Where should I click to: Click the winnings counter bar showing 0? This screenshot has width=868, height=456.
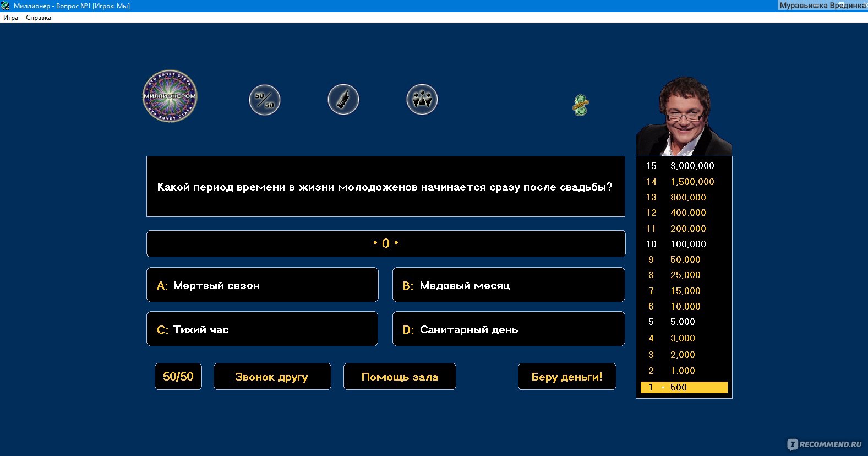[386, 243]
